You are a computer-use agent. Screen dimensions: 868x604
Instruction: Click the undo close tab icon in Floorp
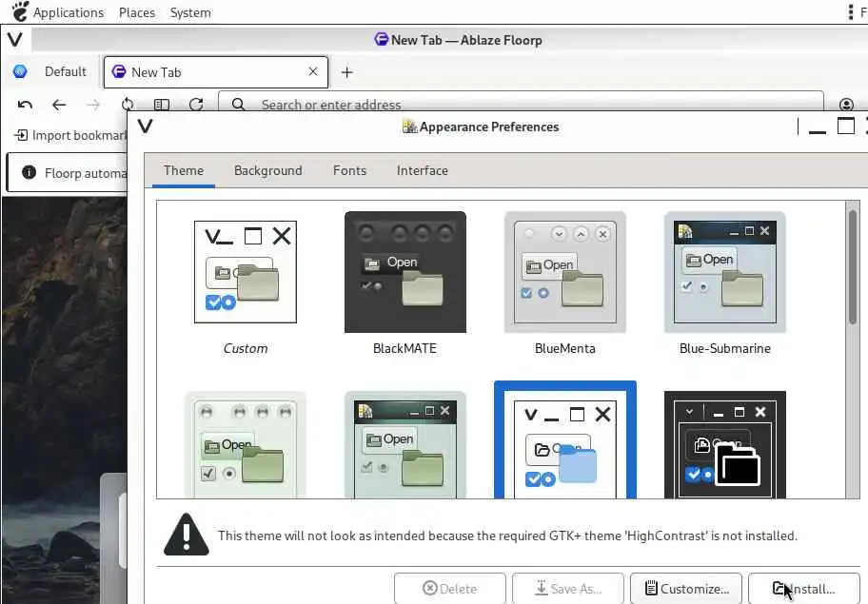tap(25, 105)
